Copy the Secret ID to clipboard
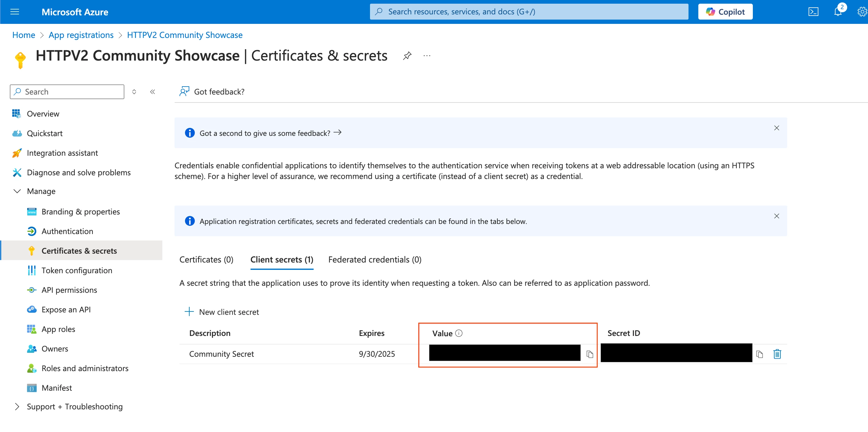The image size is (868, 432). click(760, 354)
